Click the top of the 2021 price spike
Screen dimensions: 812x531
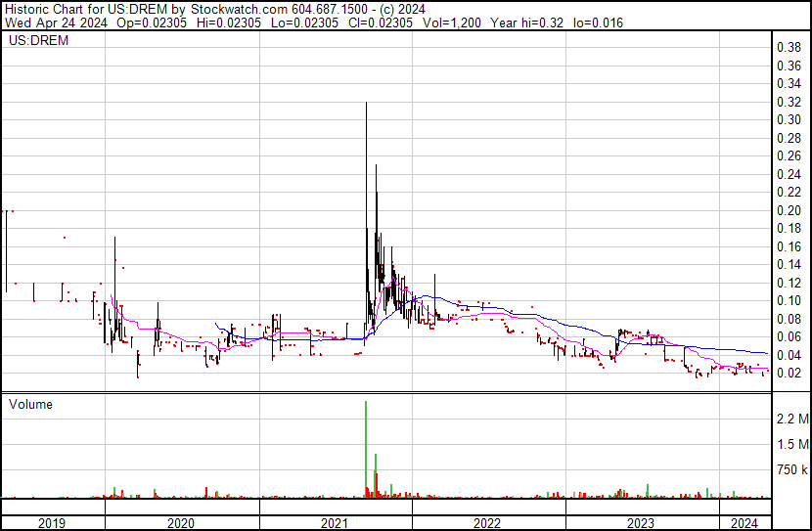366,104
